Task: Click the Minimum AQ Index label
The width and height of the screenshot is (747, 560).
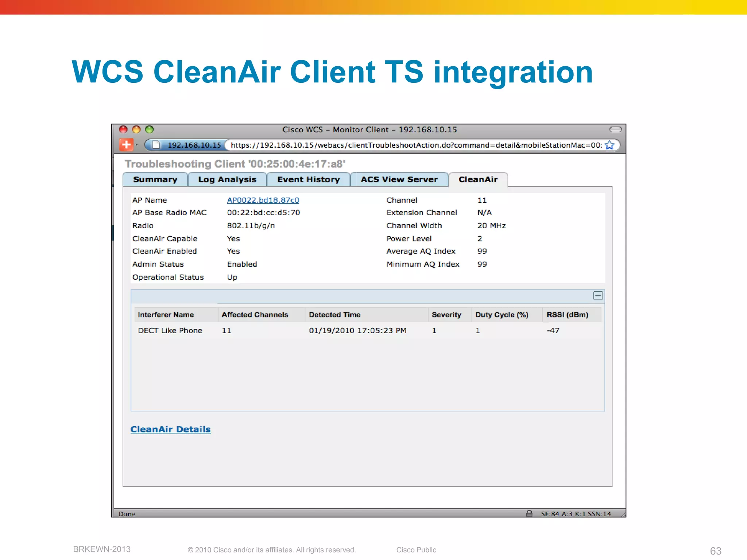Action: tap(423, 264)
